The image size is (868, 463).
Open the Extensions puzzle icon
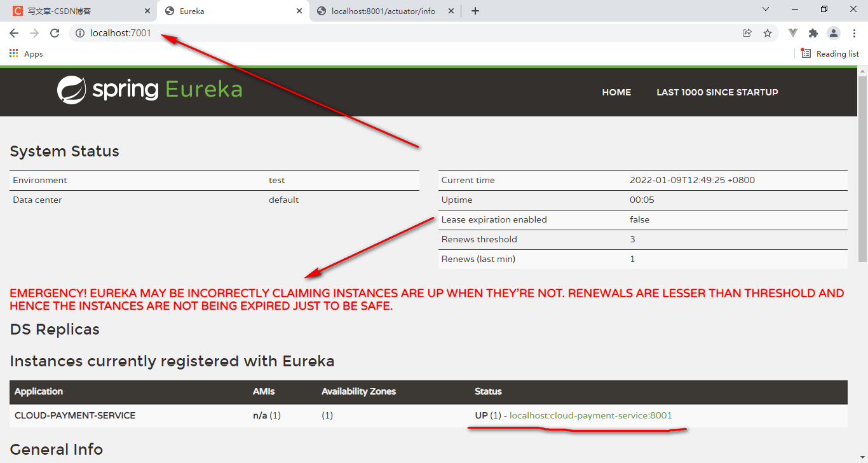pyautogui.click(x=813, y=33)
